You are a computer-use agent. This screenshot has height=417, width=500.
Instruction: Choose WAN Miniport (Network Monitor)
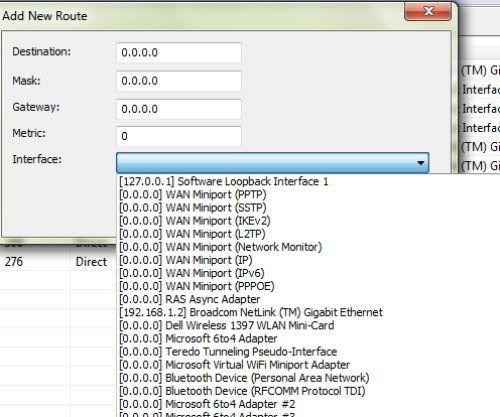[x=220, y=247]
